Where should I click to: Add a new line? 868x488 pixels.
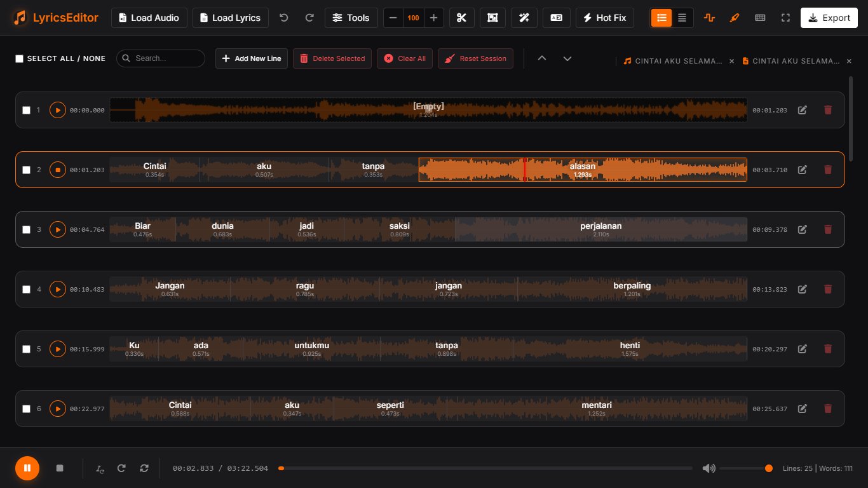[252, 58]
